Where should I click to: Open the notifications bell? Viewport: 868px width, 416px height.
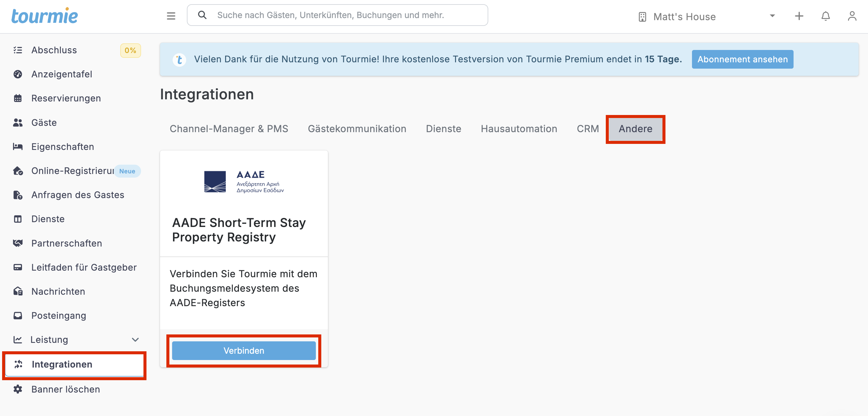825,16
